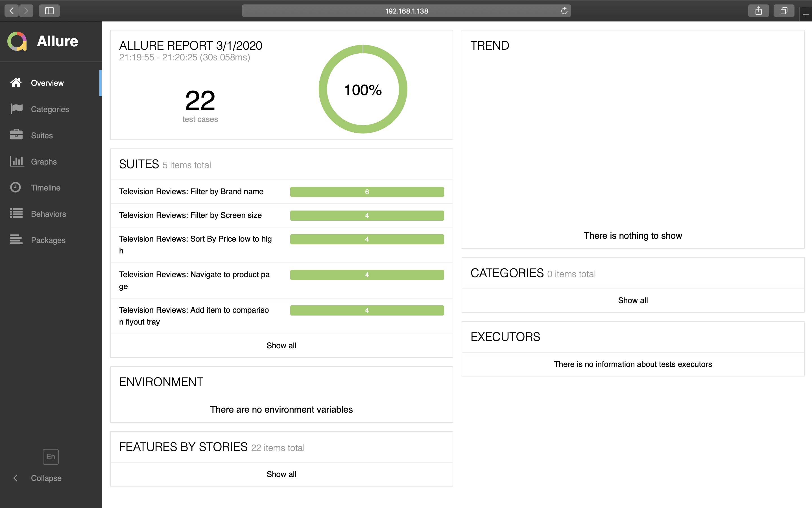This screenshot has height=508, width=812.
Task: Reload the page with the refresh icon
Action: pyautogui.click(x=564, y=11)
